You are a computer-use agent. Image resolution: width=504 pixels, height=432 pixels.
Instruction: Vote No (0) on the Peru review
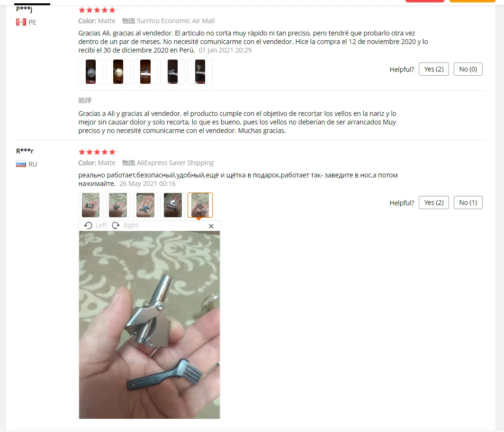point(468,69)
